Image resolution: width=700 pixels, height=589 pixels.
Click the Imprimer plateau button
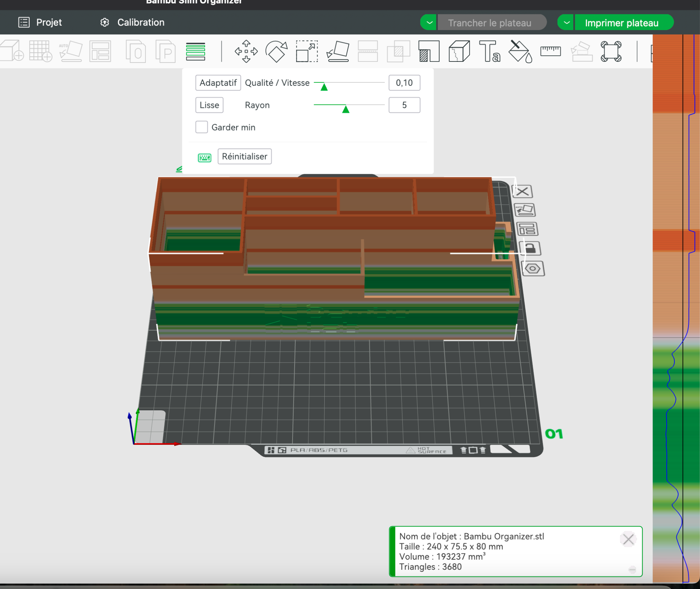tap(624, 23)
